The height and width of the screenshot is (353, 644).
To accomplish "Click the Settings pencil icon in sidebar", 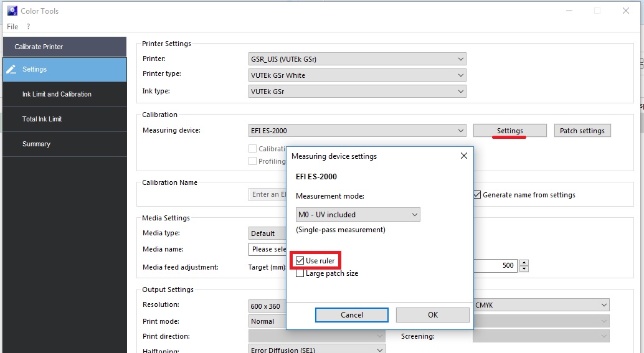I will [x=11, y=69].
